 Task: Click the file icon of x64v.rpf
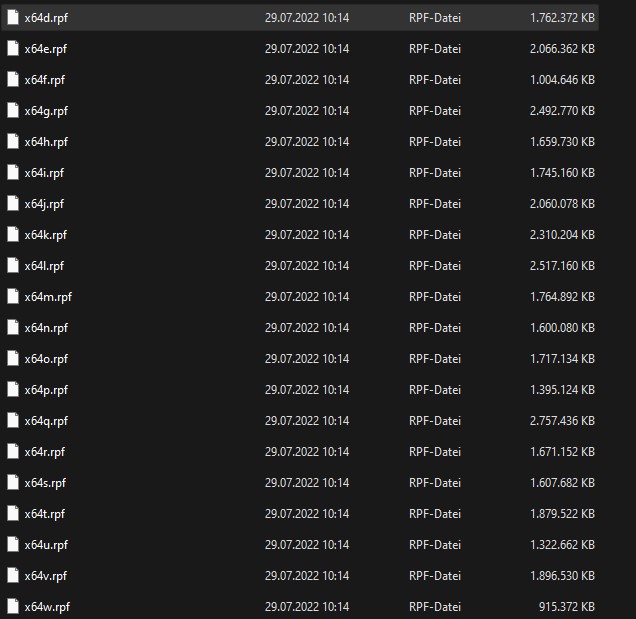(13, 575)
